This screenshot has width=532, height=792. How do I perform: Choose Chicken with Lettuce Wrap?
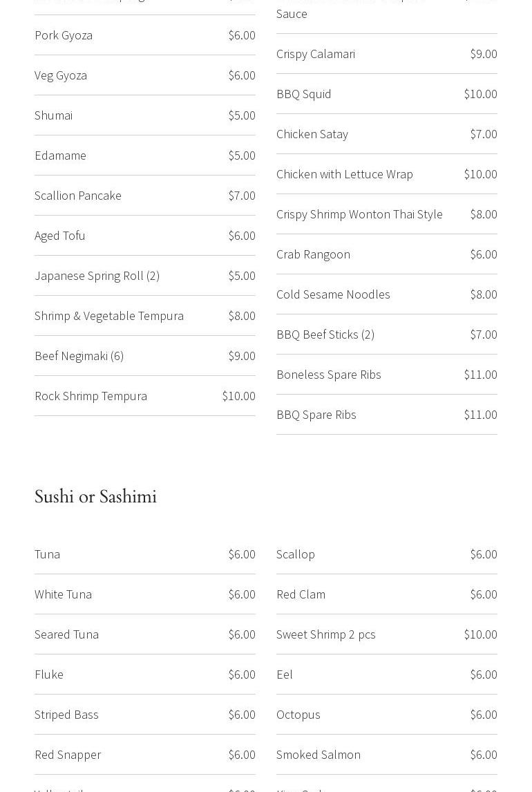pos(345,174)
